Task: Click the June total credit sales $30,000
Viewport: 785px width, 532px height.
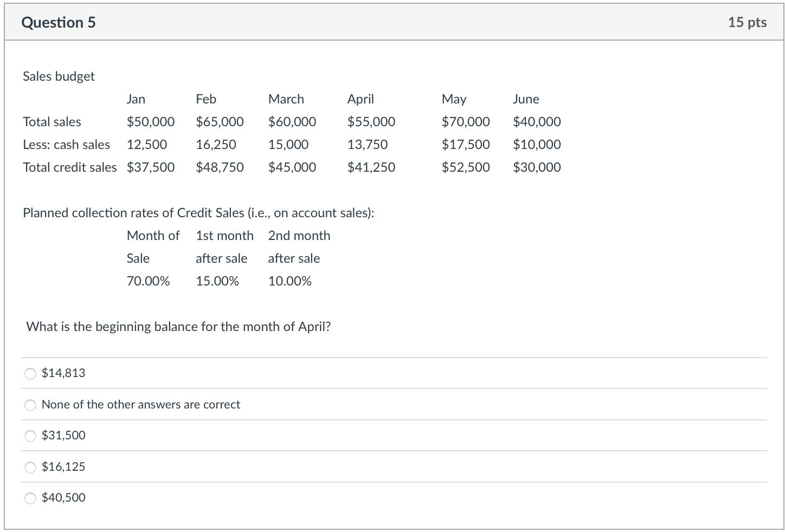Action: [x=537, y=167]
